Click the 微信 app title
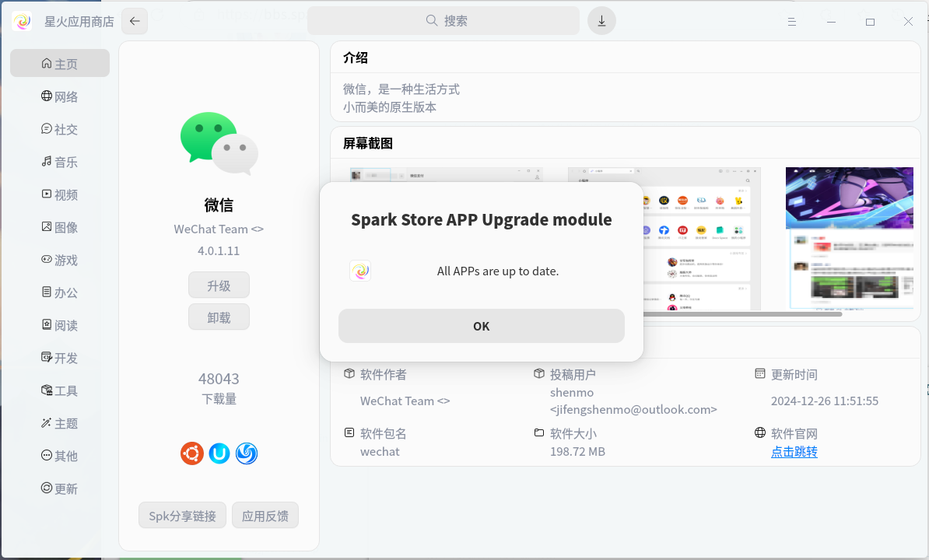The width and height of the screenshot is (929, 560). (219, 205)
